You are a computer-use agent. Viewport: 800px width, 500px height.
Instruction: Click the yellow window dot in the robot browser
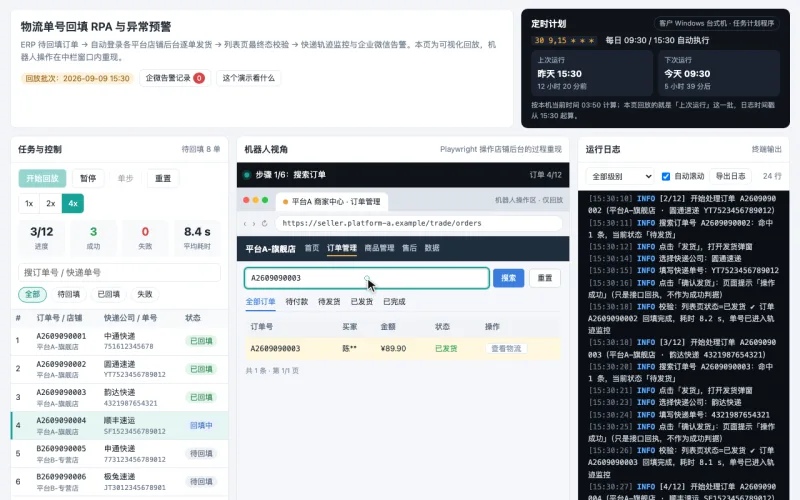coord(256,201)
